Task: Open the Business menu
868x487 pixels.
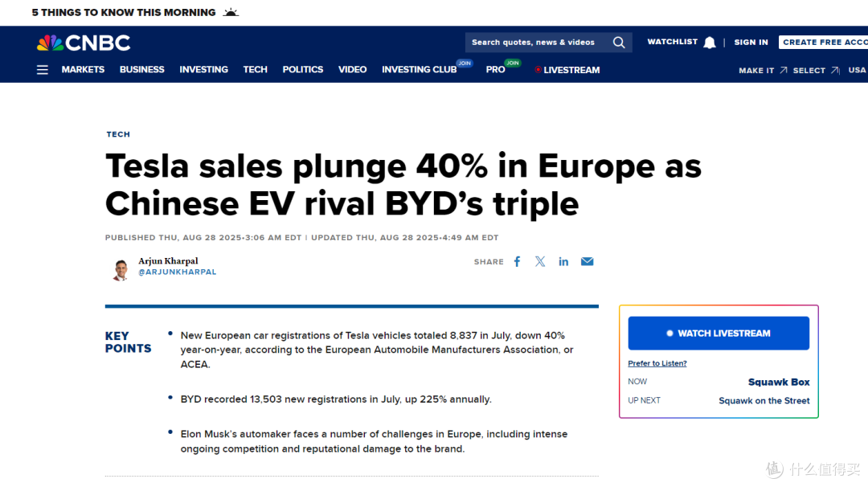Action: pos(141,70)
